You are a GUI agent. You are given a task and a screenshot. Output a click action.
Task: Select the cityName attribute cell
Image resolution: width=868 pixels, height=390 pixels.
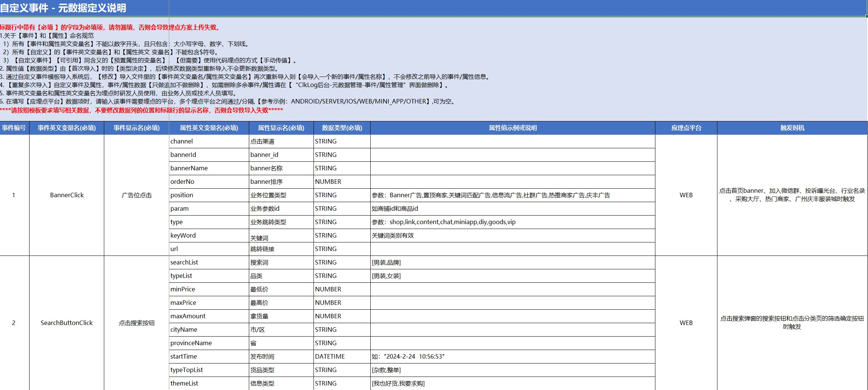coord(209,329)
